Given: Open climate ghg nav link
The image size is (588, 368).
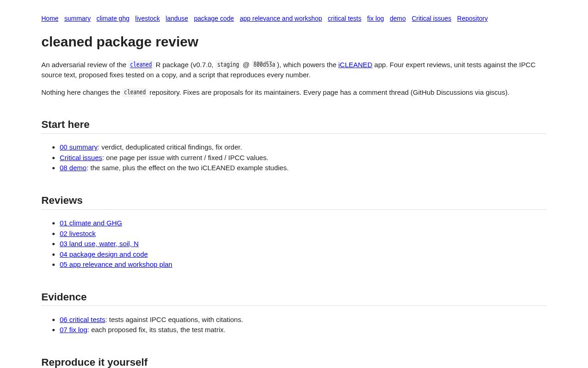Looking at the screenshot, I should pos(113,18).
